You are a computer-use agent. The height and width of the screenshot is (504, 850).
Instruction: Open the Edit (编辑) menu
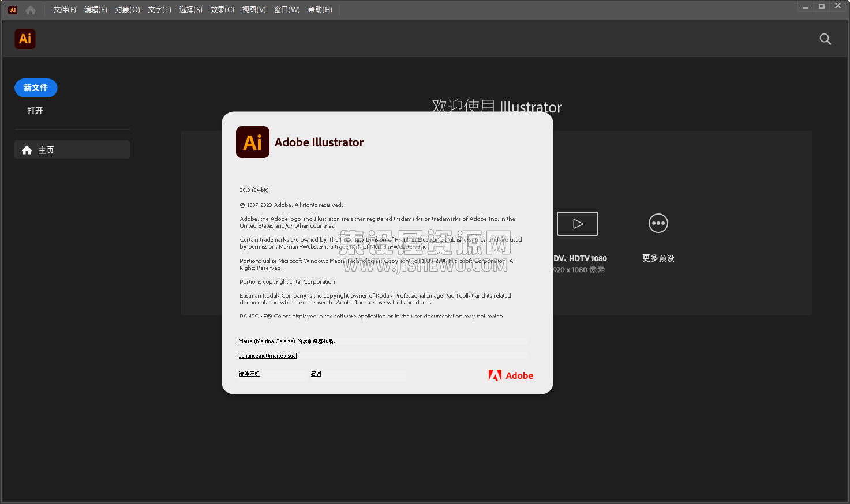coord(96,10)
